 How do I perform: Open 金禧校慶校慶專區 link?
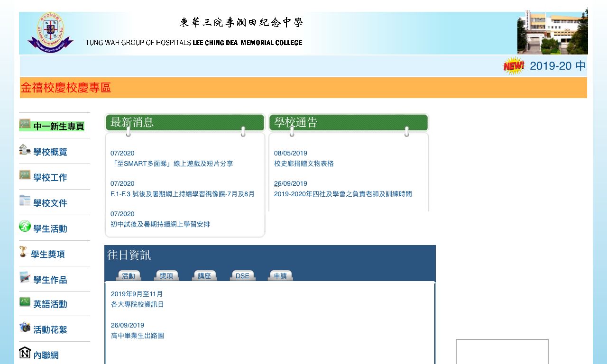click(66, 88)
